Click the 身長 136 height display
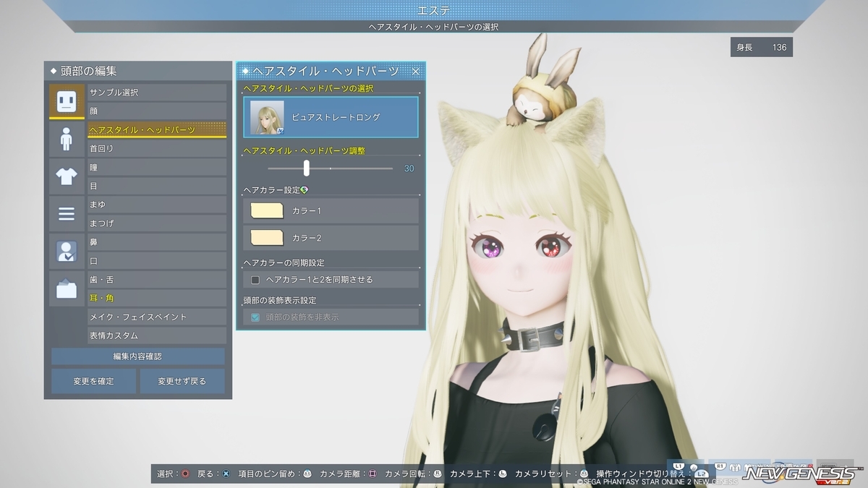 (762, 48)
